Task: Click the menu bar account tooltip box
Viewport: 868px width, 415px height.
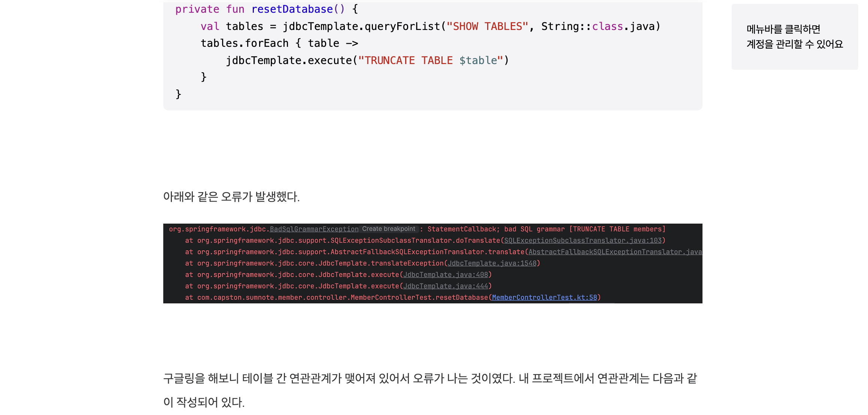Action: [x=795, y=37]
